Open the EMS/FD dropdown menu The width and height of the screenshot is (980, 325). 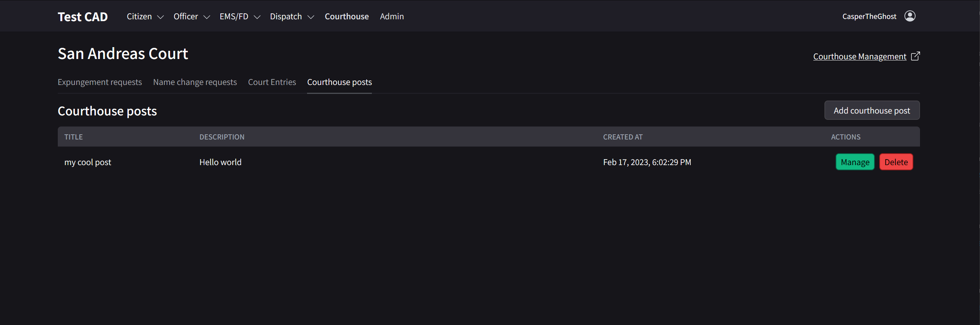[x=240, y=17]
